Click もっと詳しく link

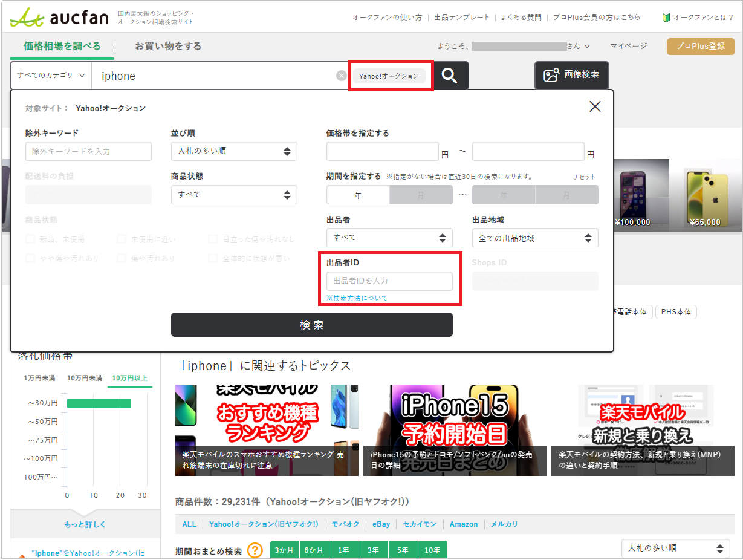85,524
